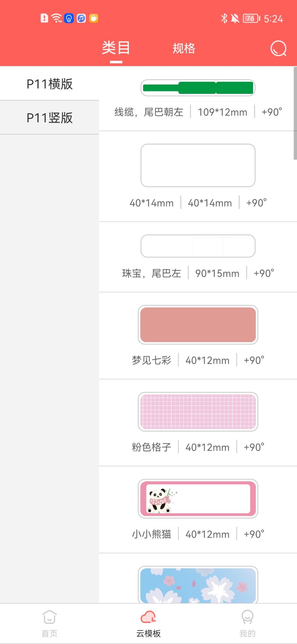Stay on the 类目 tab by tapping it
297x644 pixels.
115,48
